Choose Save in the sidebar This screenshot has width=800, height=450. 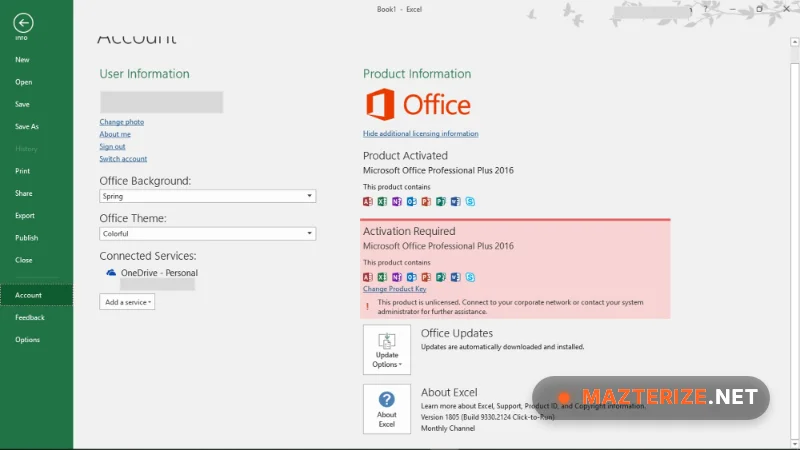(x=22, y=104)
